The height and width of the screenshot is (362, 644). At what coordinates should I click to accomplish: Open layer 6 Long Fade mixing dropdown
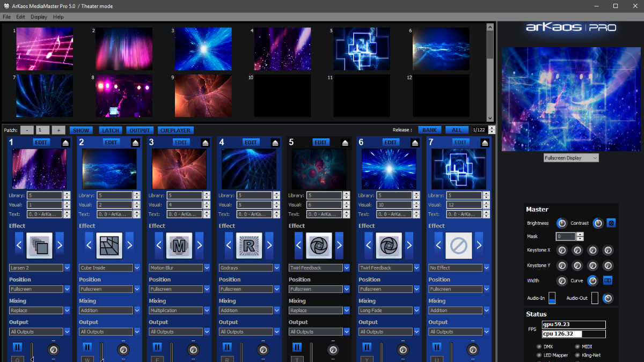click(x=416, y=310)
